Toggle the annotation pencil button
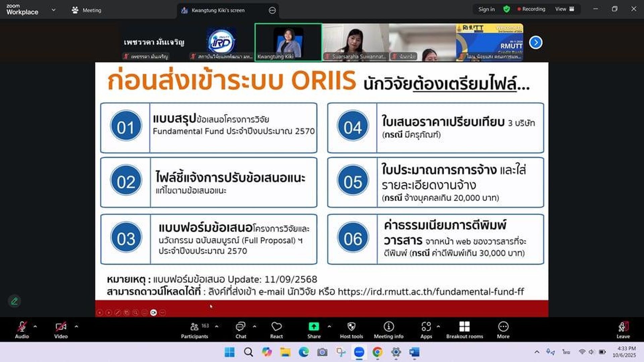Screen dimensions: 644x362 click(14, 301)
